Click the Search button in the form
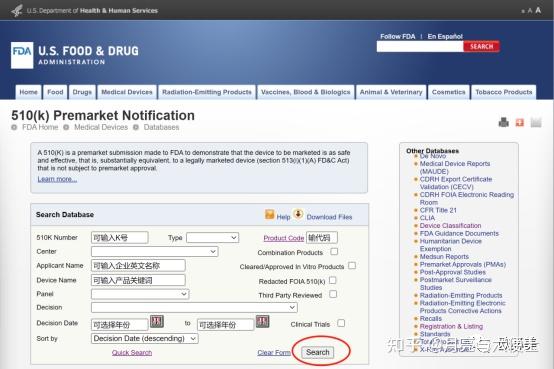Screen dimensions: 554x369 click(317, 352)
